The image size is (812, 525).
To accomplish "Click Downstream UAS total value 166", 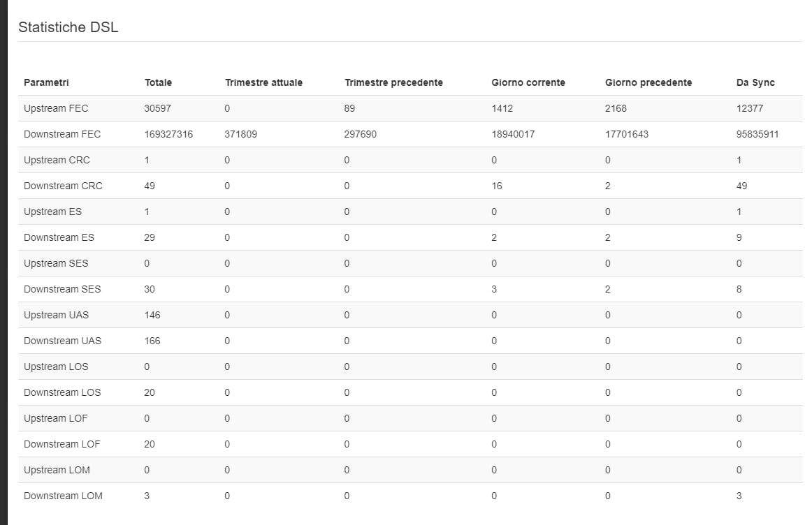I will click(x=152, y=341).
